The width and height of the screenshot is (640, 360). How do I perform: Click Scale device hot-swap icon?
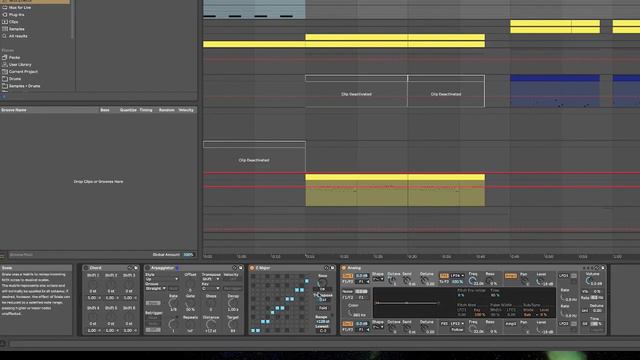327,268
